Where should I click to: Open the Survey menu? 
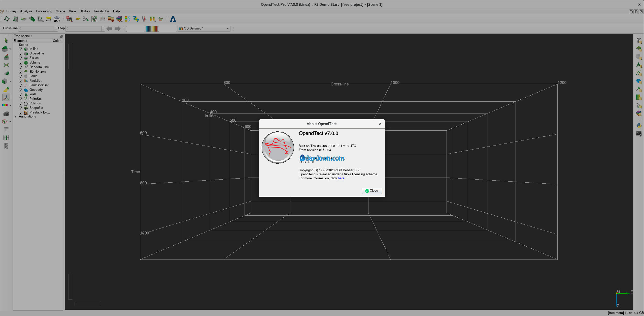coord(11,11)
